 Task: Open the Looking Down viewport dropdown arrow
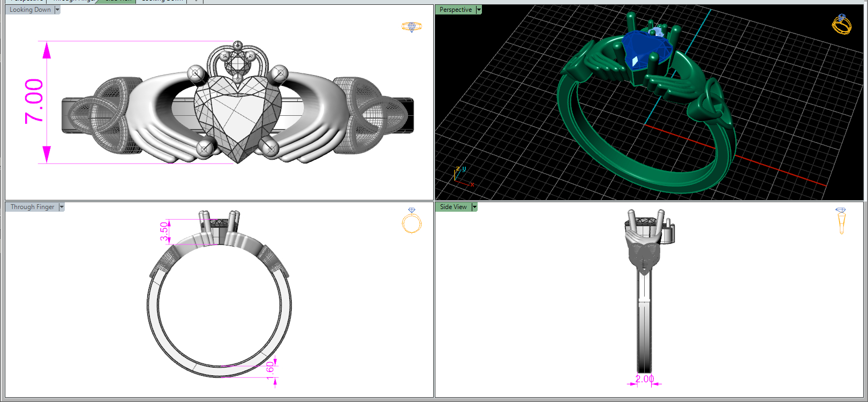(x=57, y=10)
